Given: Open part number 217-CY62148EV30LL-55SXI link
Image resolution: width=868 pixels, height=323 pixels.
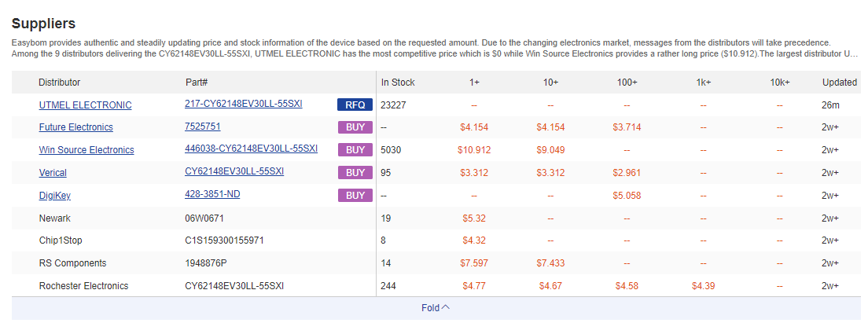Looking at the screenshot, I should click(243, 104).
